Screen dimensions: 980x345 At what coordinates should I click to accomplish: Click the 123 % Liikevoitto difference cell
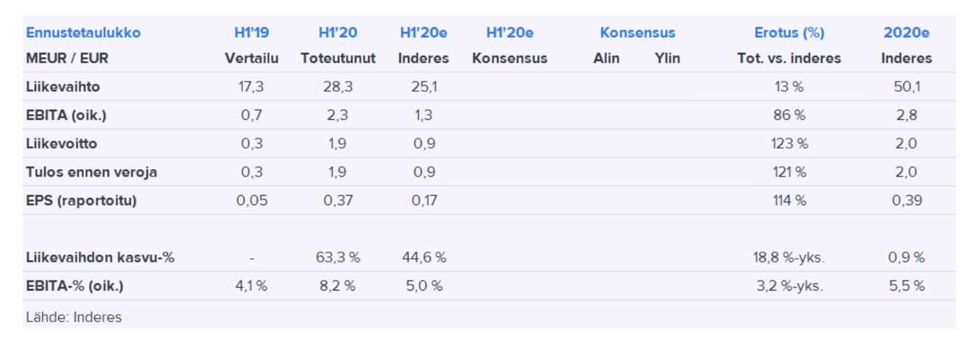pyautogui.click(x=789, y=143)
